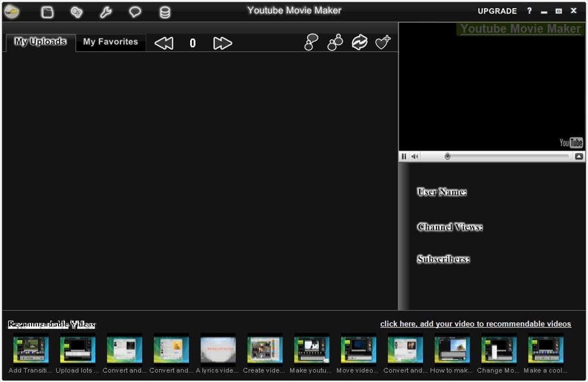Click the group of users icon
Image resolution: width=588 pixels, height=382 pixels.
[335, 42]
